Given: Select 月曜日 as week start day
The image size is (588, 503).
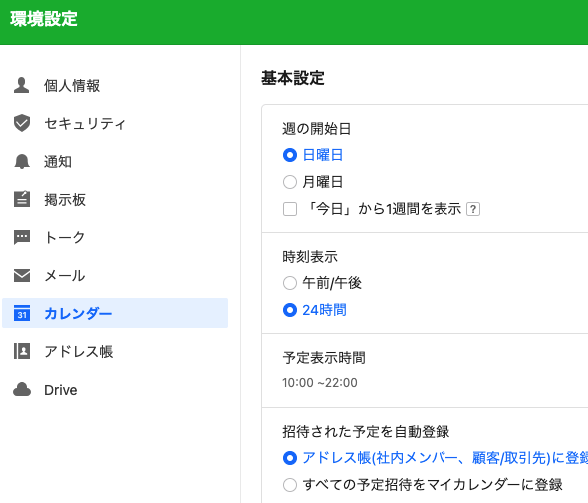Looking at the screenshot, I should (x=290, y=182).
